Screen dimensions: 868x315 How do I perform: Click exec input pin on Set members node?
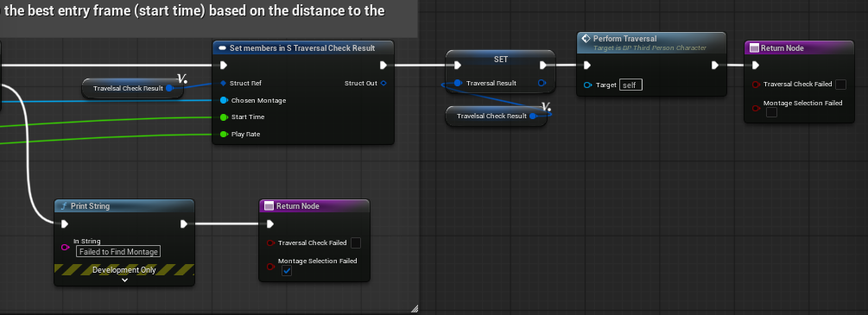click(x=223, y=66)
